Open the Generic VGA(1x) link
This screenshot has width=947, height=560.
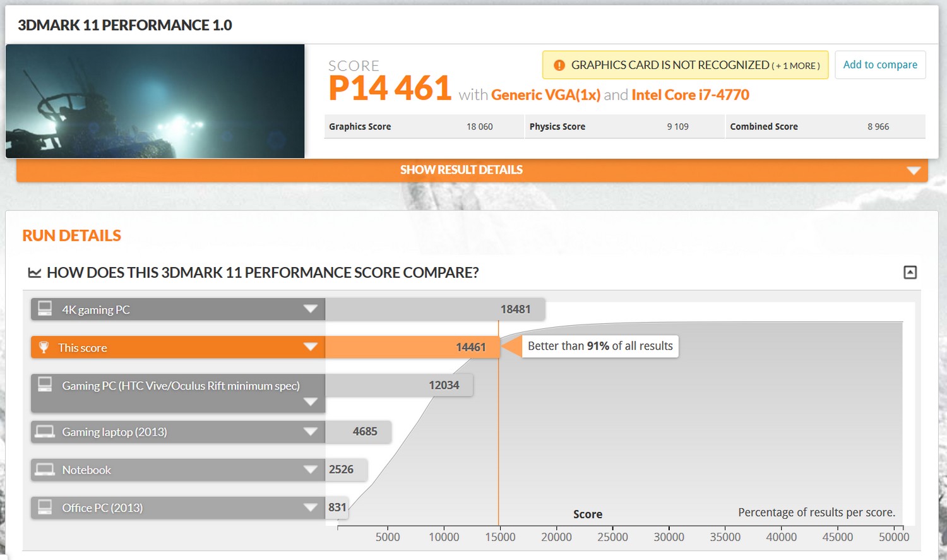tap(545, 95)
